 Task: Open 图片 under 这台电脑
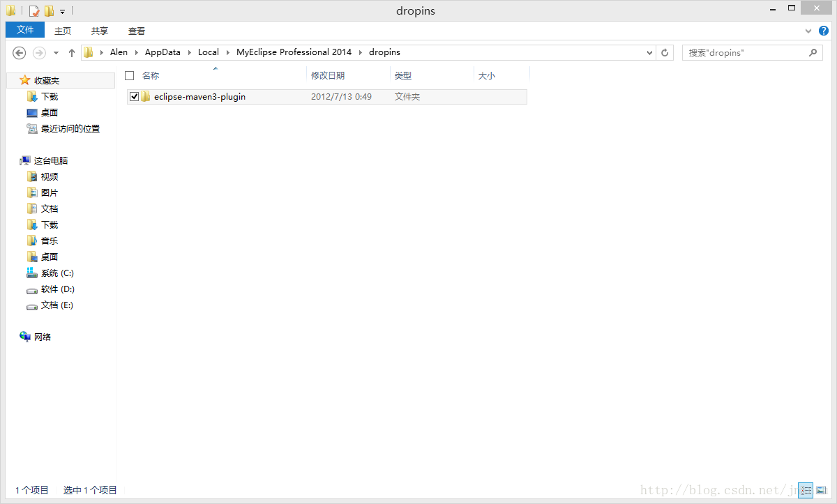point(50,193)
